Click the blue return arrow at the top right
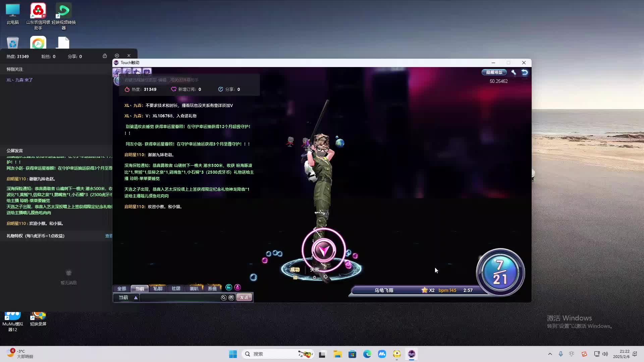The width and height of the screenshot is (644, 362). 524,72
